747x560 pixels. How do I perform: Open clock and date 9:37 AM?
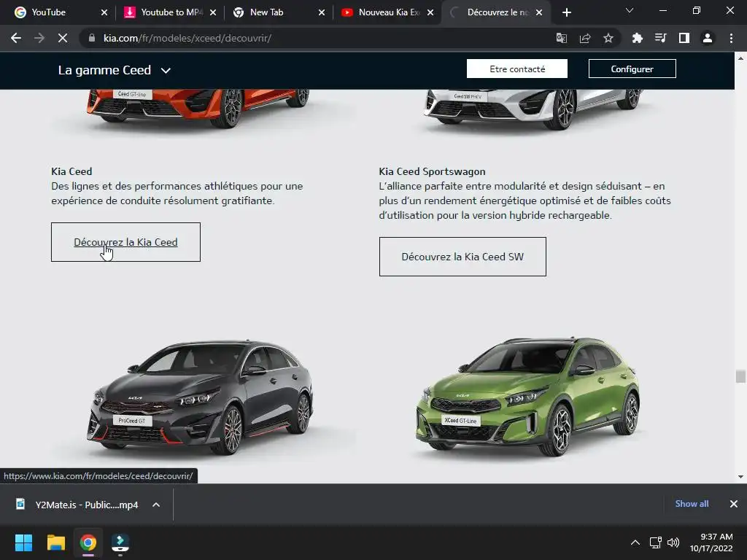pyautogui.click(x=711, y=542)
